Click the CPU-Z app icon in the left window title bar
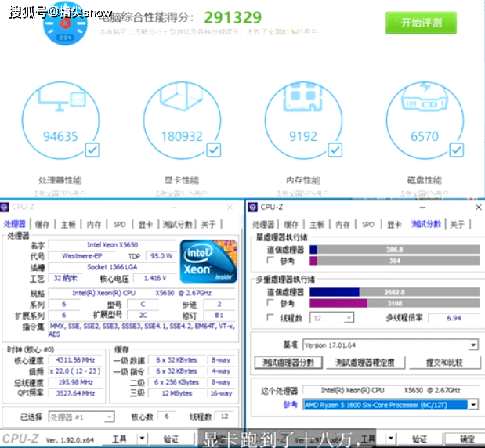485x448 pixels. point(5,207)
